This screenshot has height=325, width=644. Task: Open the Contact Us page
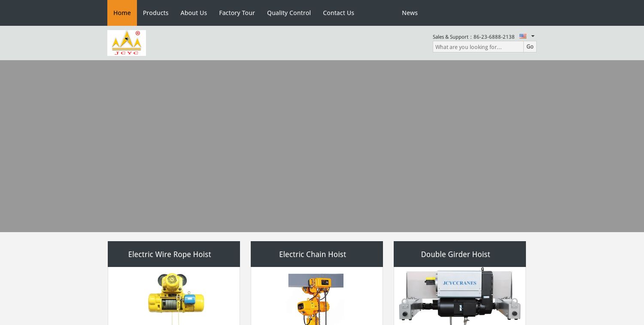pyautogui.click(x=338, y=13)
